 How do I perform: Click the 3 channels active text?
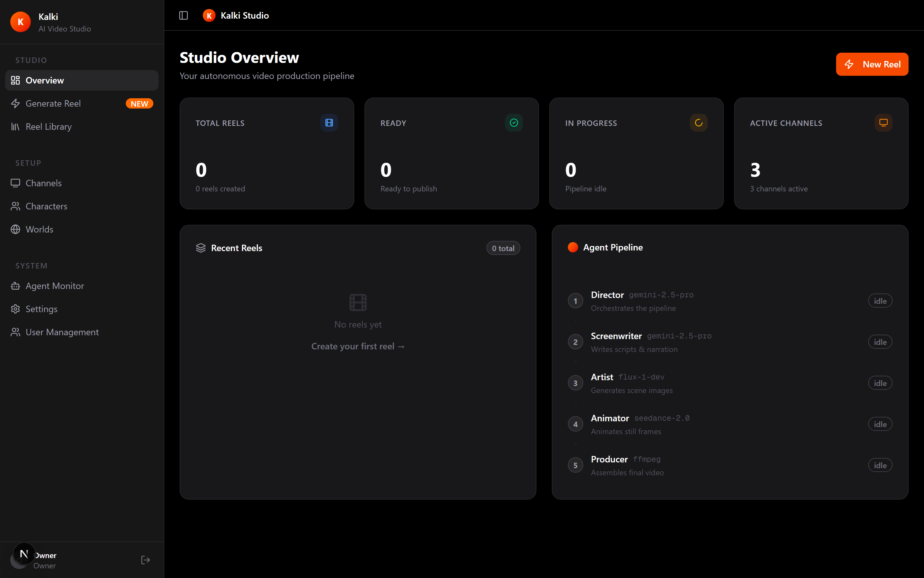(x=779, y=189)
